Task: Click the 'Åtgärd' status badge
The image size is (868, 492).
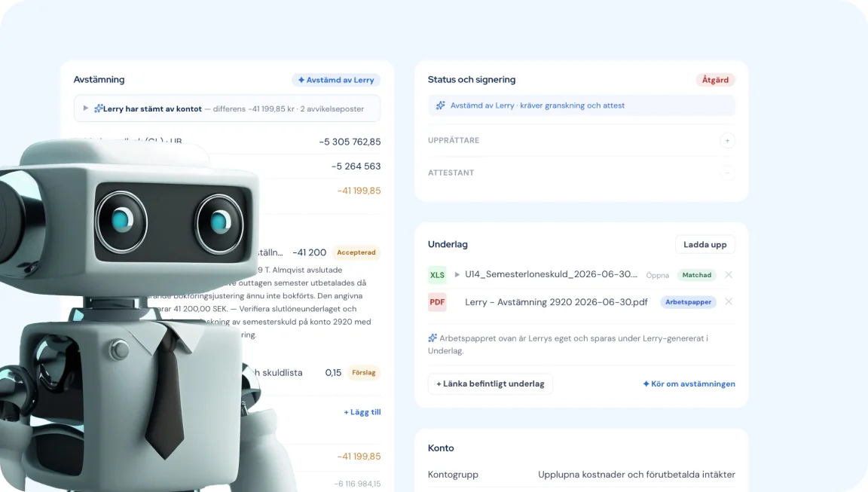Action: 715,80
